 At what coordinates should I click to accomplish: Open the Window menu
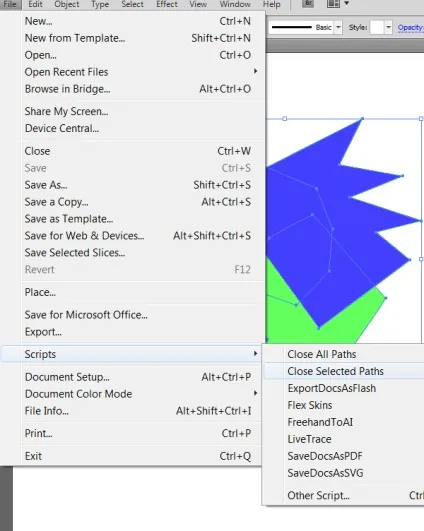(235, 4)
